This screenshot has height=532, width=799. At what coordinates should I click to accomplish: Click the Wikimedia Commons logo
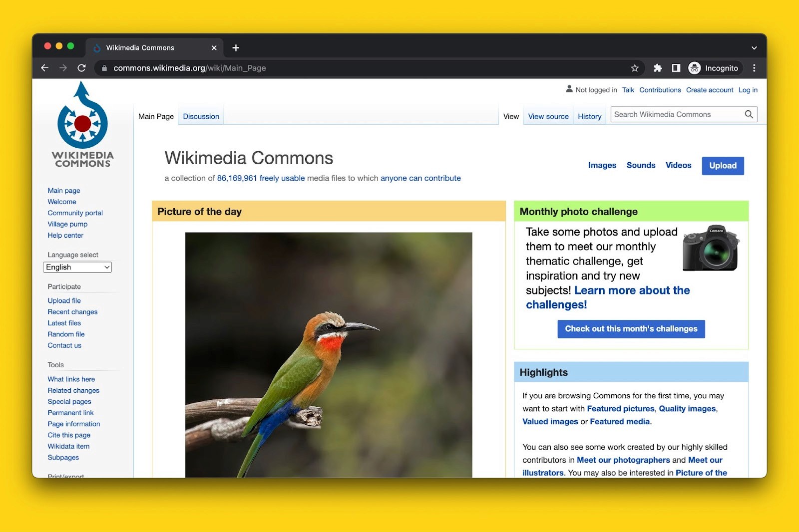82,125
